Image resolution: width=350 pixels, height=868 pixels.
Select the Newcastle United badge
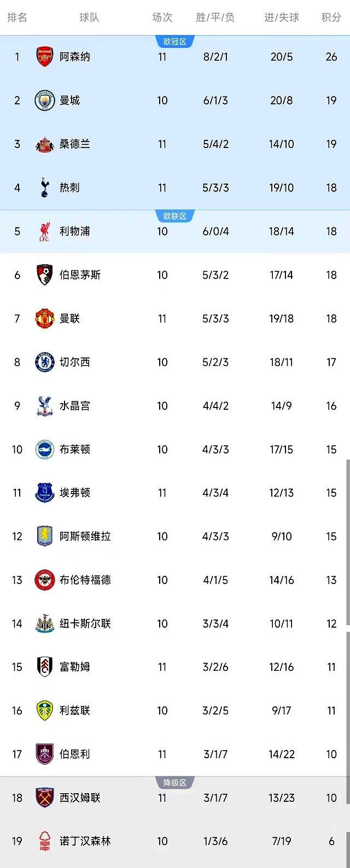pyautogui.click(x=44, y=623)
